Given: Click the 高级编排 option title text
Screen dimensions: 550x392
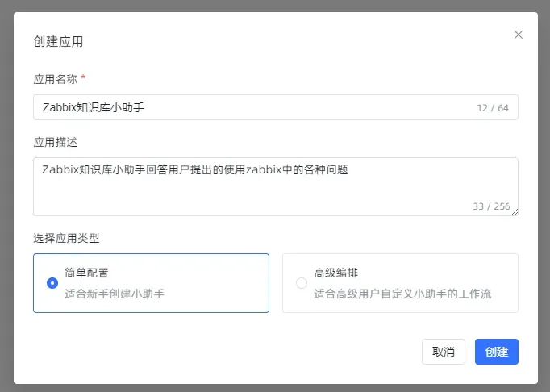Looking at the screenshot, I should (335, 273).
